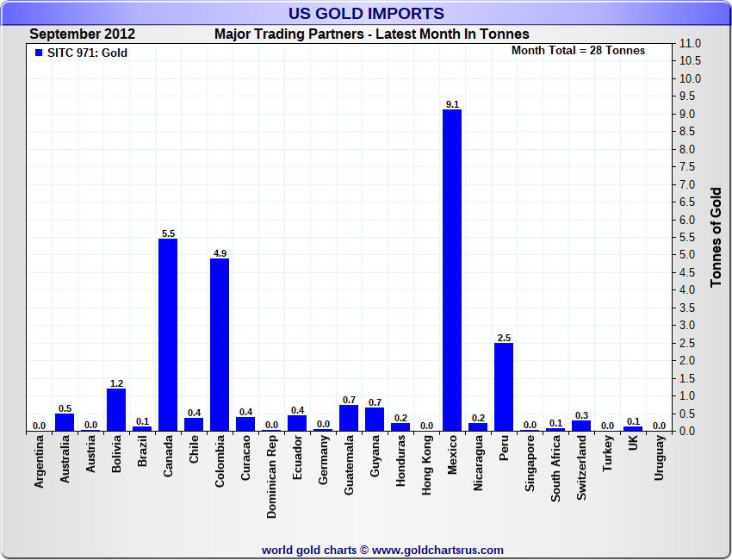Click the 'Australia' axis label
Screen dimensions: 732x560
click(65, 459)
